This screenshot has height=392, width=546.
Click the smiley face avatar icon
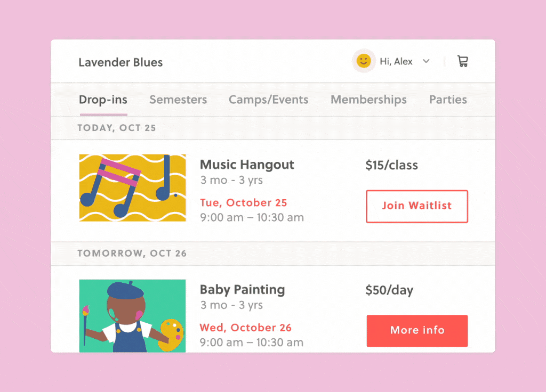pos(363,61)
